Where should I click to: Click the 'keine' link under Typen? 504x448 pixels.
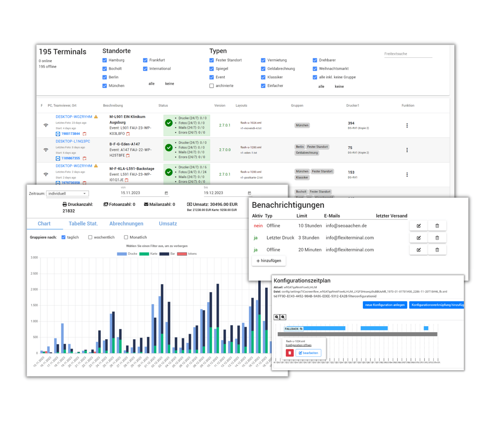[x=339, y=86]
